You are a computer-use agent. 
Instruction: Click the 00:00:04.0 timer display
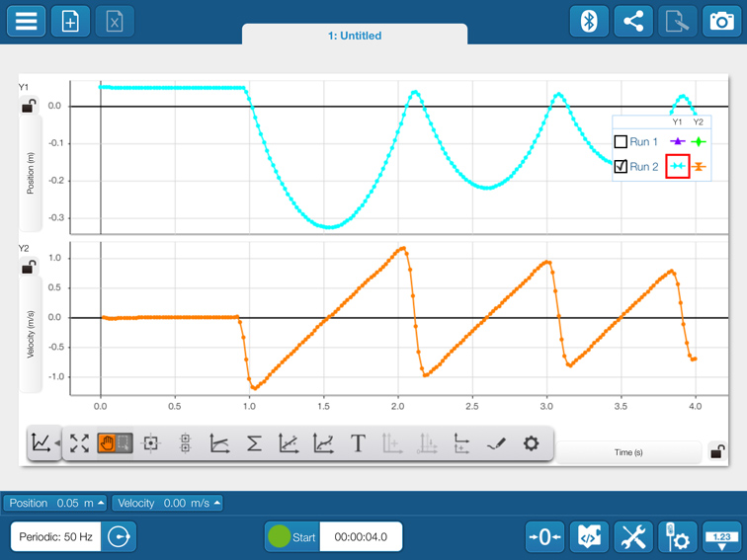pos(361,536)
